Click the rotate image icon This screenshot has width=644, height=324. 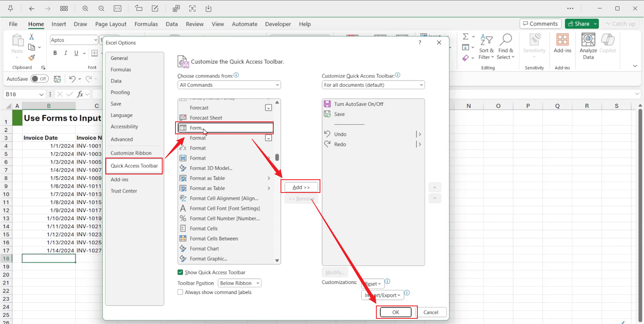pos(138,8)
